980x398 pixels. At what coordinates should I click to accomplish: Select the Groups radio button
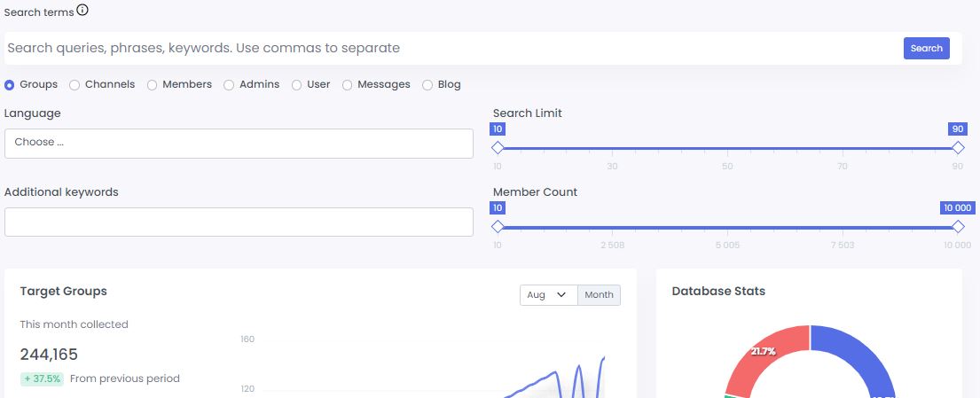point(10,85)
